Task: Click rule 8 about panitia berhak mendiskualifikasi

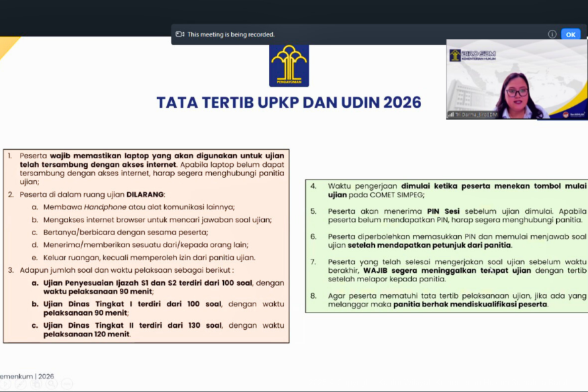Action: click(448, 300)
